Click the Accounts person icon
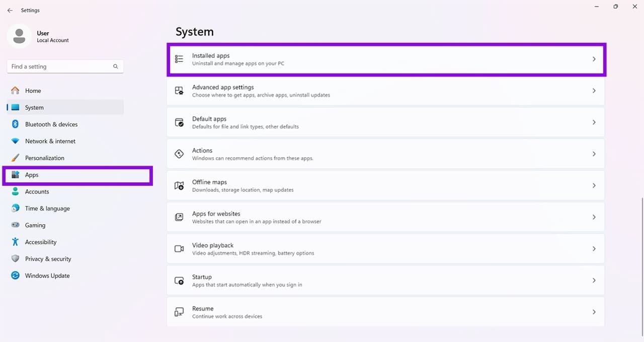This screenshot has width=644, height=342. 15,191
